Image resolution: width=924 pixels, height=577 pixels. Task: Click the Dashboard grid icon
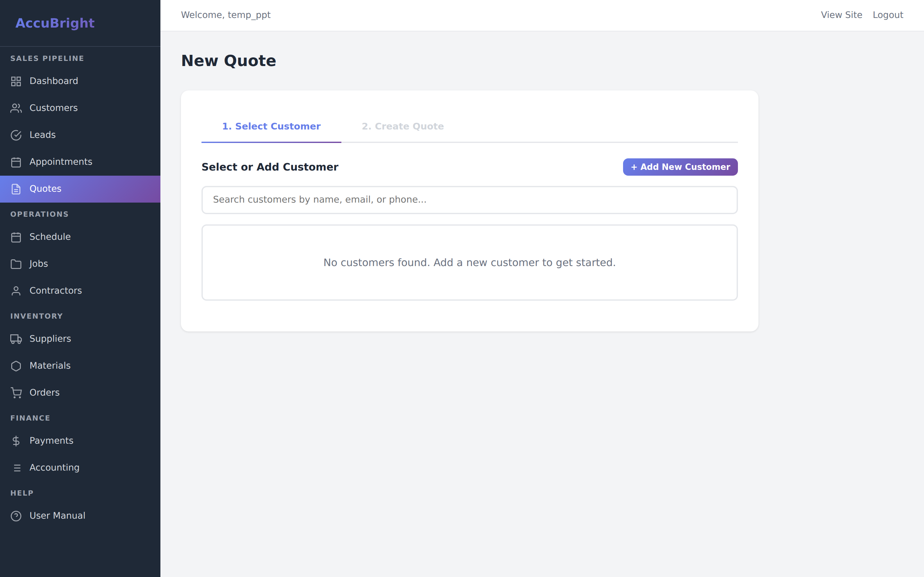pyautogui.click(x=16, y=81)
